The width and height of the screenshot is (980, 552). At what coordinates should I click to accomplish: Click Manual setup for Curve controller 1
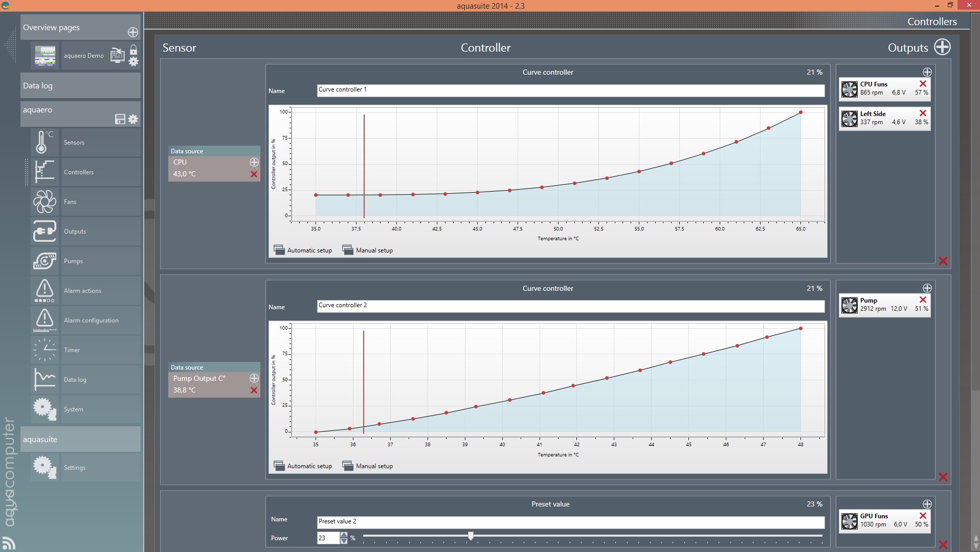click(368, 250)
